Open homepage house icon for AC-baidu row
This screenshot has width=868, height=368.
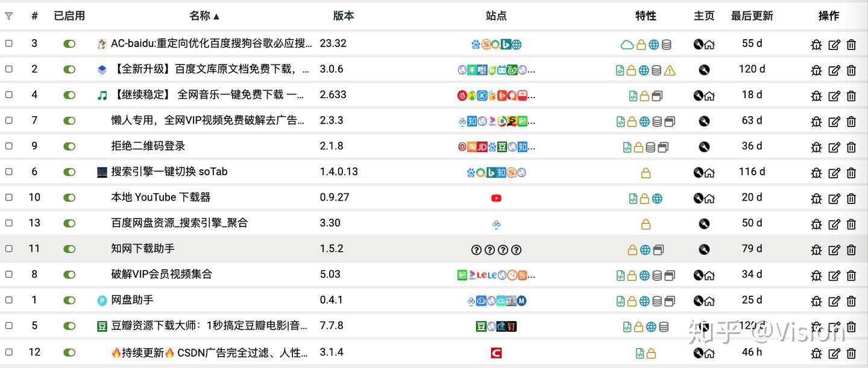(709, 45)
